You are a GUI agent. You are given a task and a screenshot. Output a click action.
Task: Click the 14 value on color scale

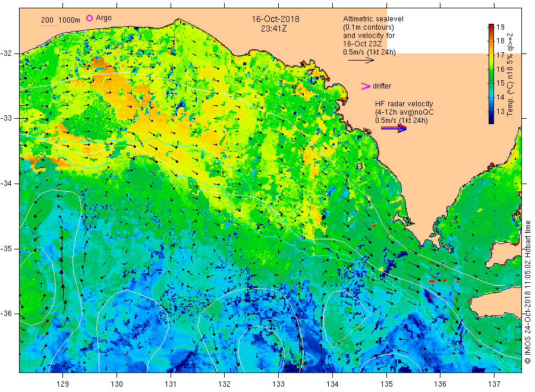[500, 97]
